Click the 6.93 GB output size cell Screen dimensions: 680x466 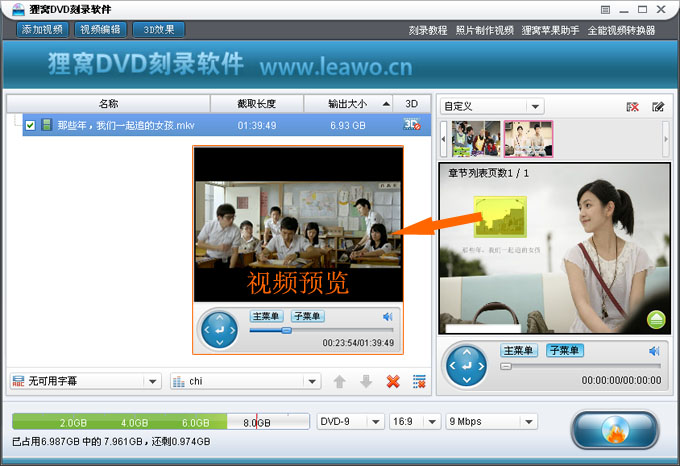tap(348, 126)
